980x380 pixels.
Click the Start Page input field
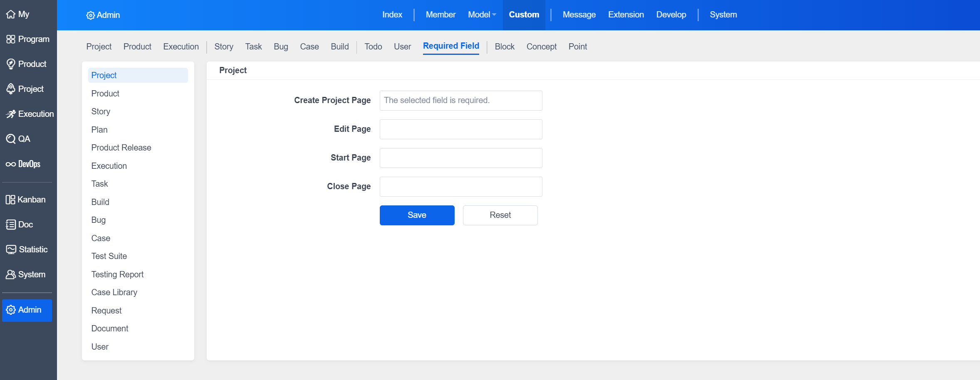tap(460, 158)
